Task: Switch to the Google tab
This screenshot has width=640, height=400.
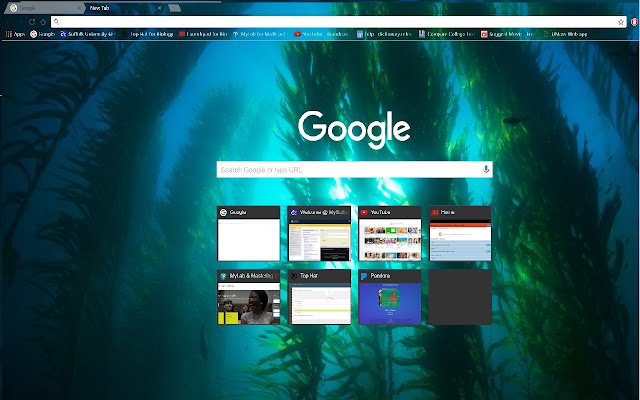Action: [43, 8]
